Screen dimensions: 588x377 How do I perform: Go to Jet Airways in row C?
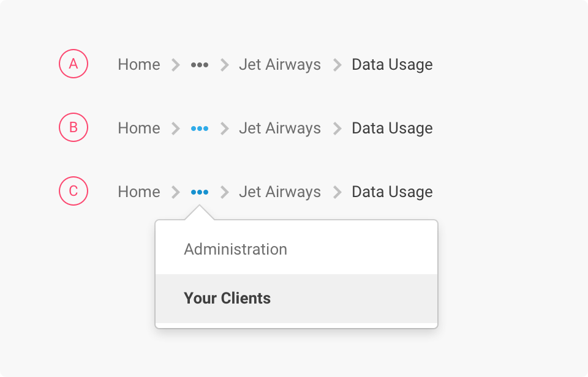(280, 192)
